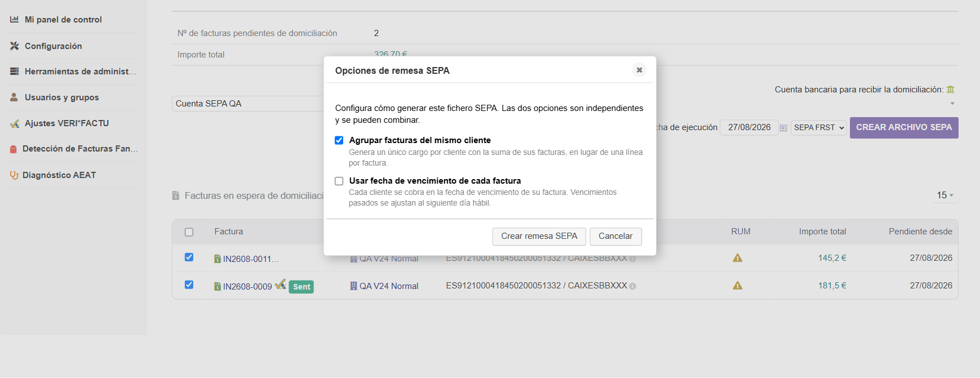Click the Crear remesa SEPA button

pos(539,236)
